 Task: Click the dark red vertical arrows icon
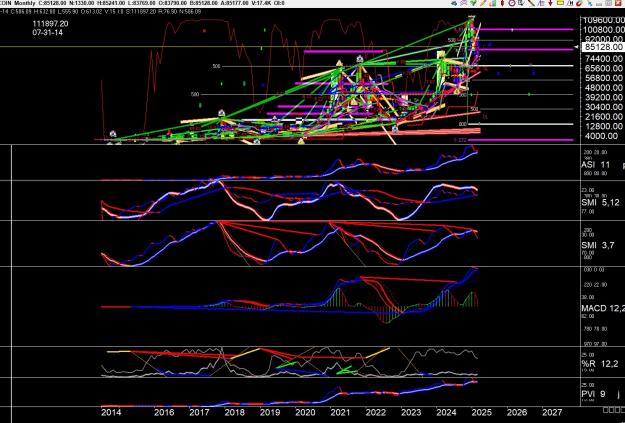[502, 3]
